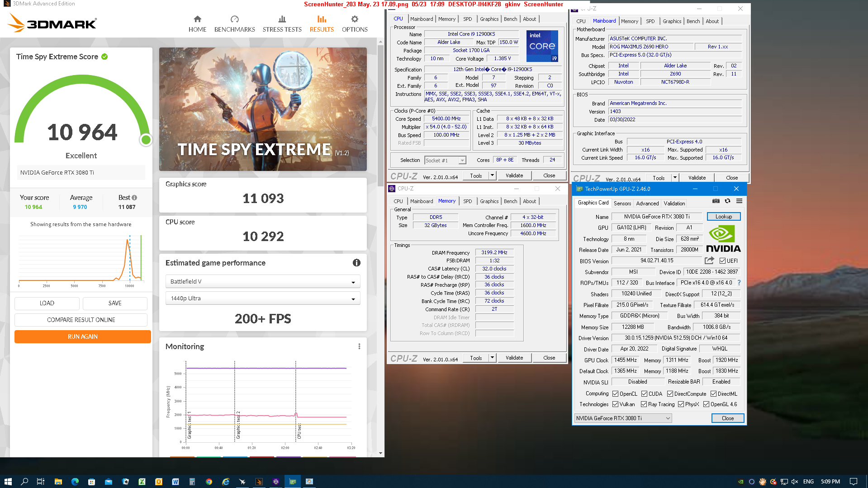
Task: Click muted volume tray icon
Action: 795,482
